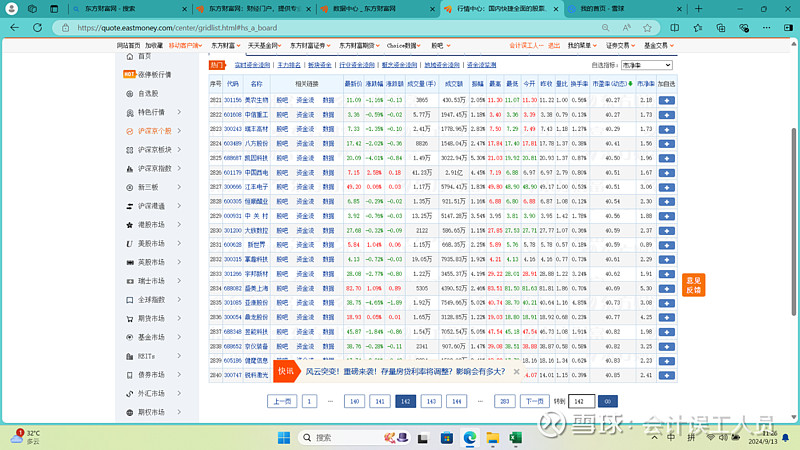This screenshot has width=800, height=450.
Task: Click the page number input field
Action: (x=582, y=402)
